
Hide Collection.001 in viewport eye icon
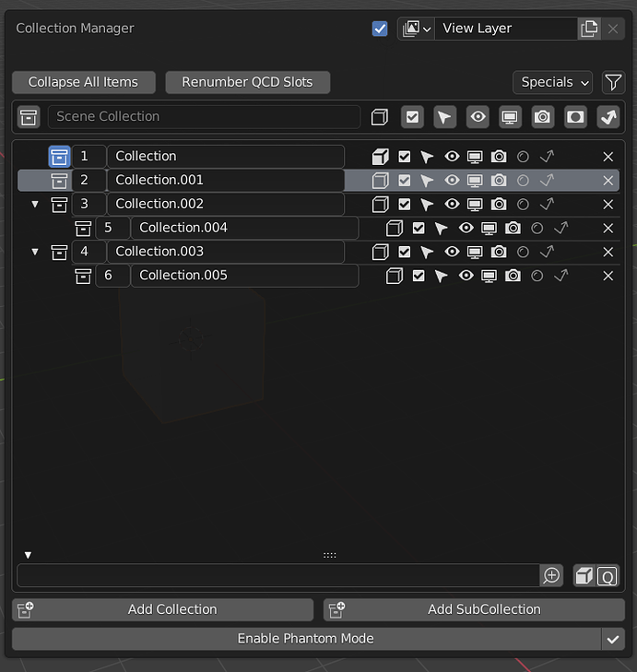(x=452, y=180)
